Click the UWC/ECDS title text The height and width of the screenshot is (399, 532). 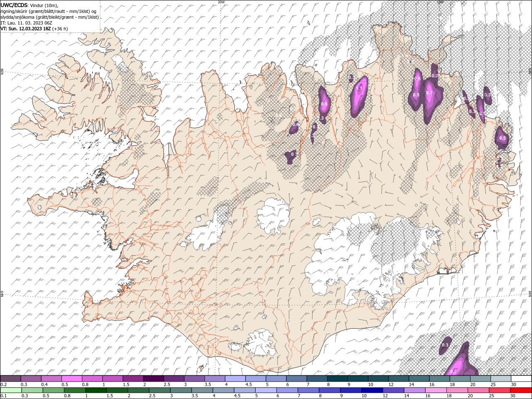[14, 5]
